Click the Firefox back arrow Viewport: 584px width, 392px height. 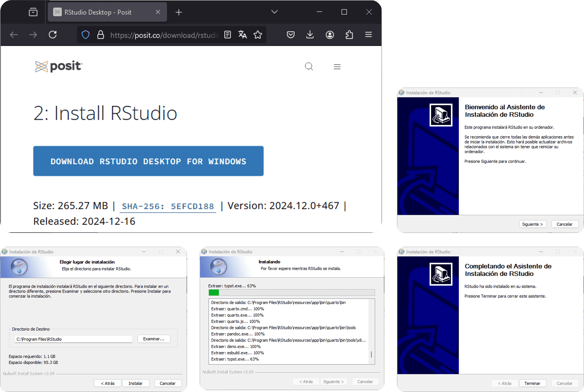14,34
